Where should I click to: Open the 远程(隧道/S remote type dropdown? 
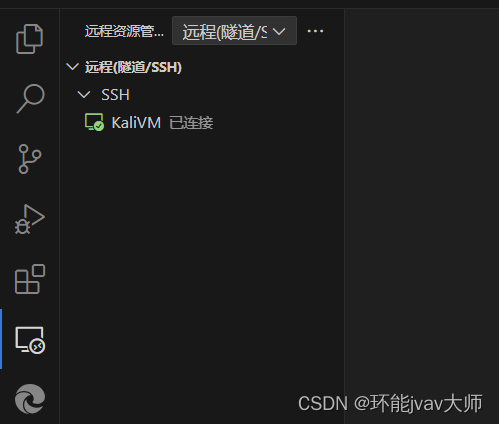tap(234, 31)
